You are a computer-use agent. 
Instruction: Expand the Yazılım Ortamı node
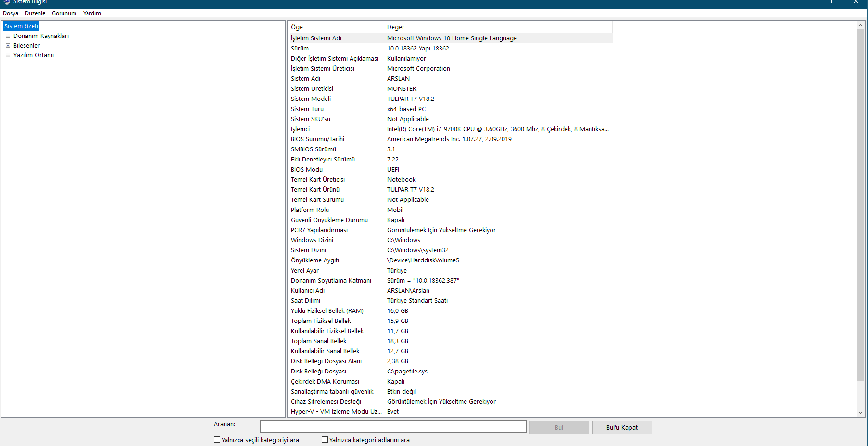tap(8, 55)
